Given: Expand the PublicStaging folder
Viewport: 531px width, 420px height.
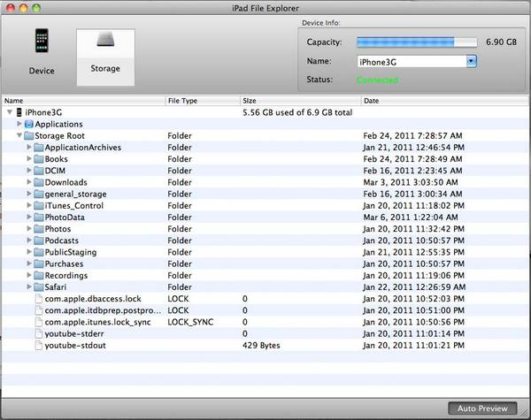Looking at the screenshot, I should (x=29, y=252).
